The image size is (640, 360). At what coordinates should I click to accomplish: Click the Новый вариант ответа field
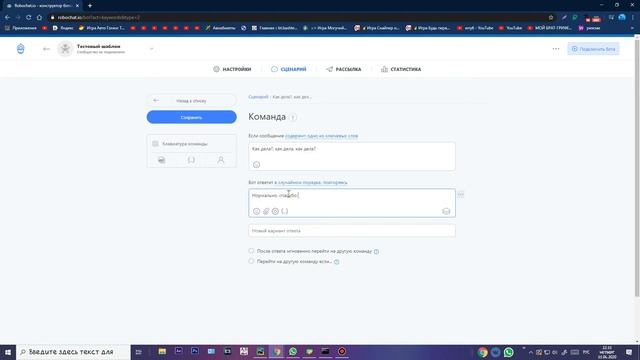click(352, 231)
